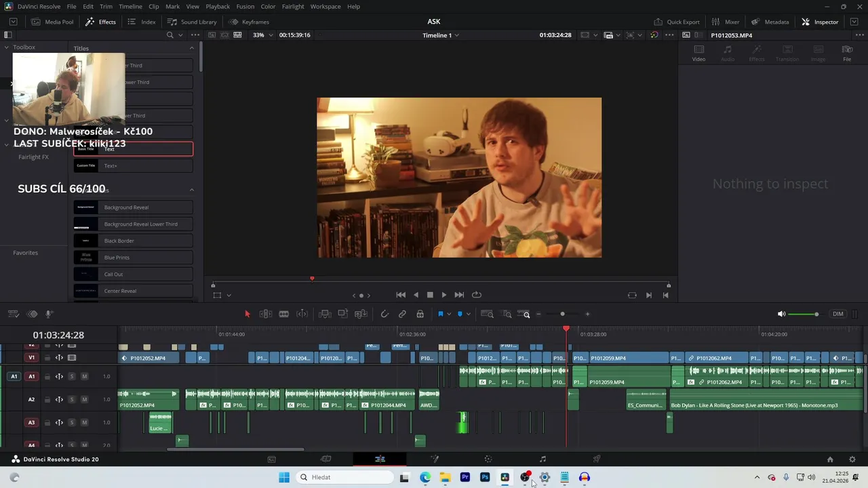The height and width of the screenshot is (488, 868).
Task: Expand the Toolbox tree arrow
Action: click(7, 47)
